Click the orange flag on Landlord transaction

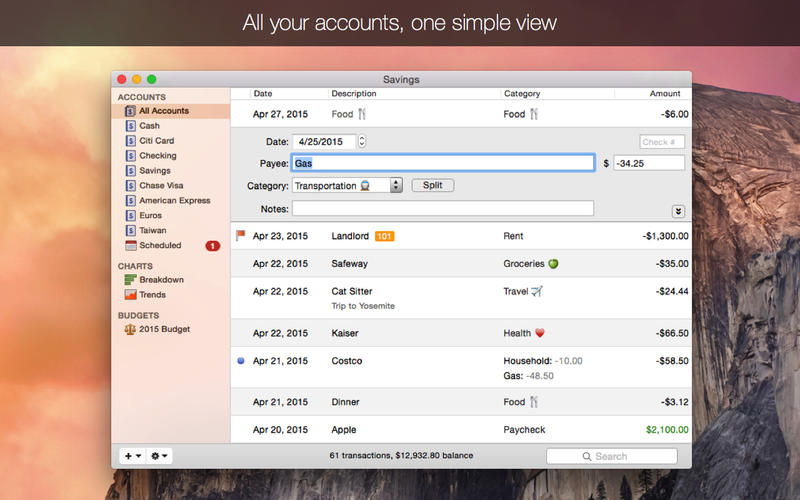[x=240, y=236]
